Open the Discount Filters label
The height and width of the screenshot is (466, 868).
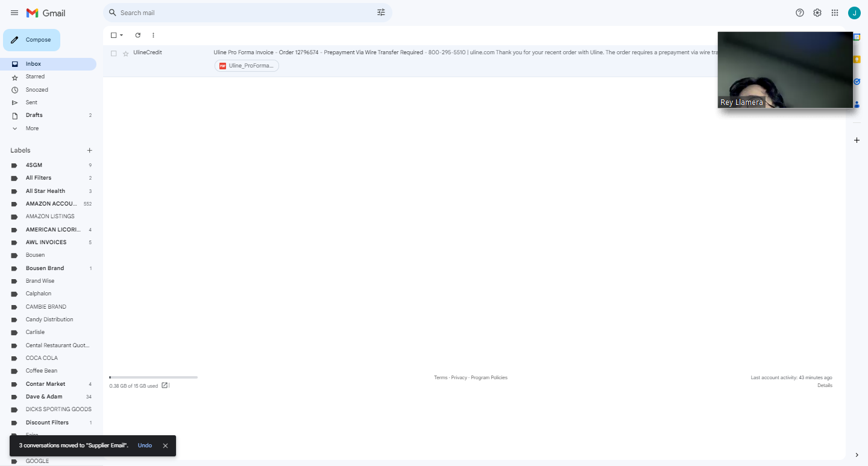tap(48, 423)
